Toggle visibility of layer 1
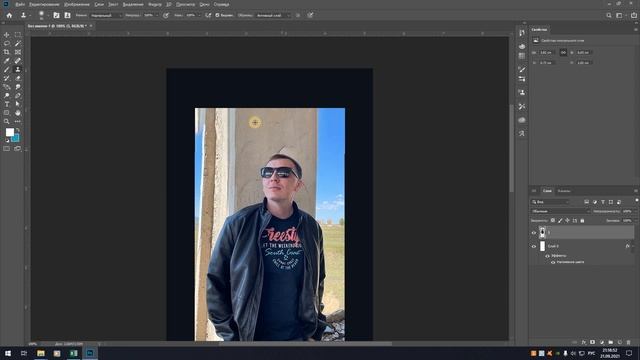640x360 pixels. pyautogui.click(x=533, y=233)
